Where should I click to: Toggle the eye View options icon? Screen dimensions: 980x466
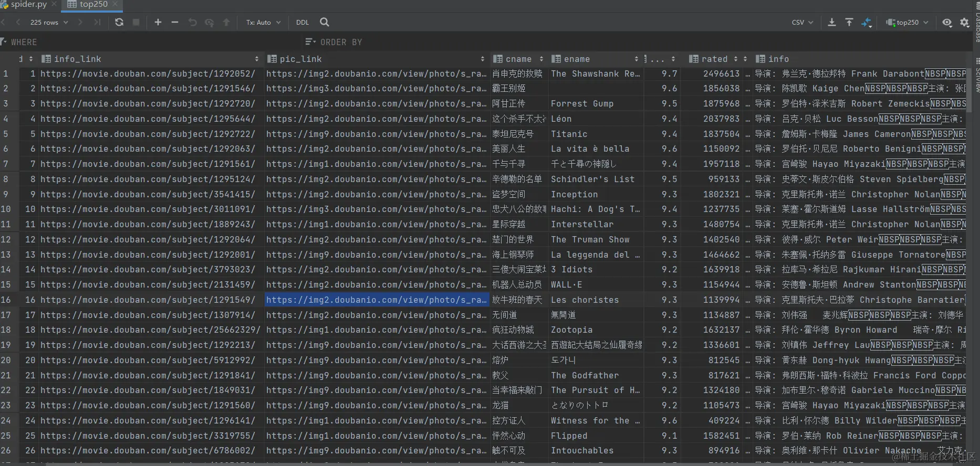click(x=947, y=23)
